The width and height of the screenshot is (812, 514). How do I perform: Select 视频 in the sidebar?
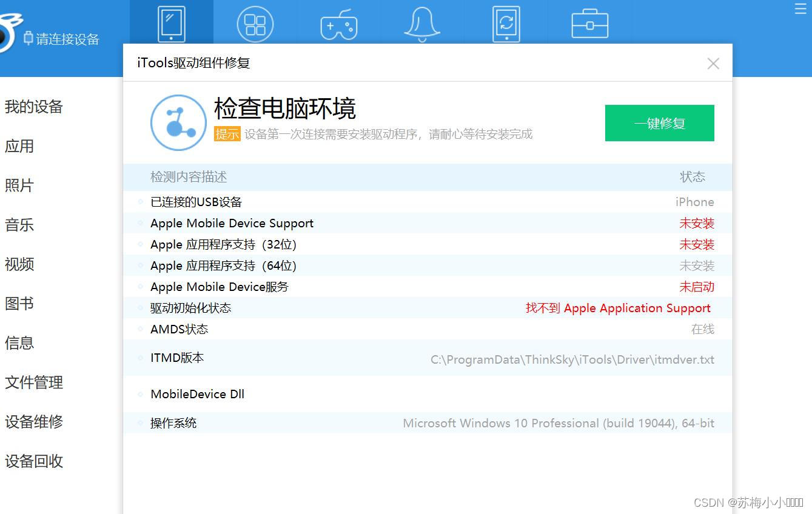pyautogui.click(x=19, y=264)
